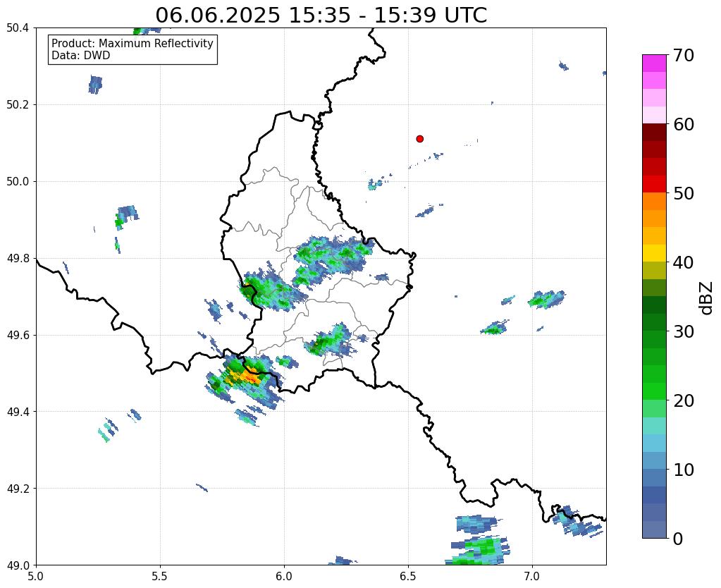
Task: Click the title "06.06.2025 15:35 - 15:39 UTC"
Action: click(x=321, y=16)
